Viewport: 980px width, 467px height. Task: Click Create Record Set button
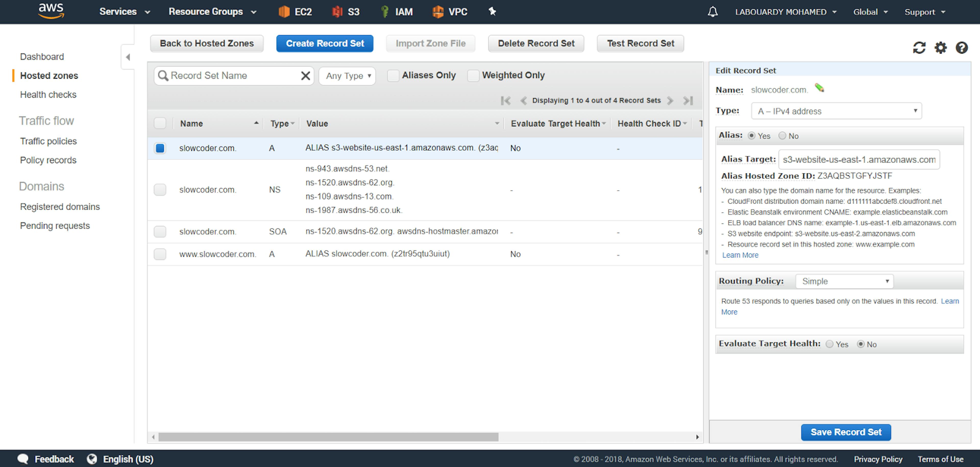tap(325, 43)
